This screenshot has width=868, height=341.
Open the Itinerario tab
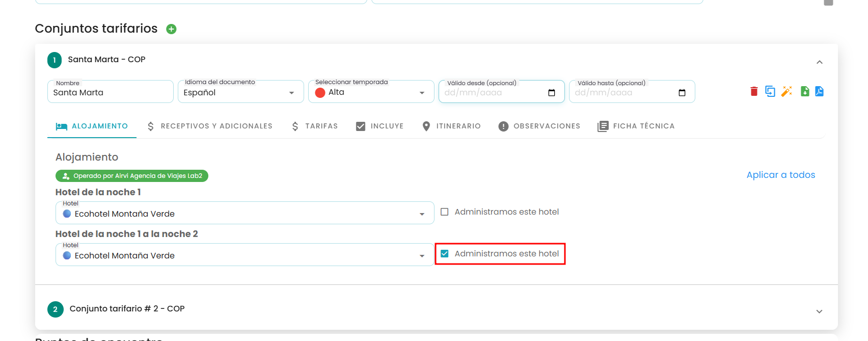(x=451, y=126)
